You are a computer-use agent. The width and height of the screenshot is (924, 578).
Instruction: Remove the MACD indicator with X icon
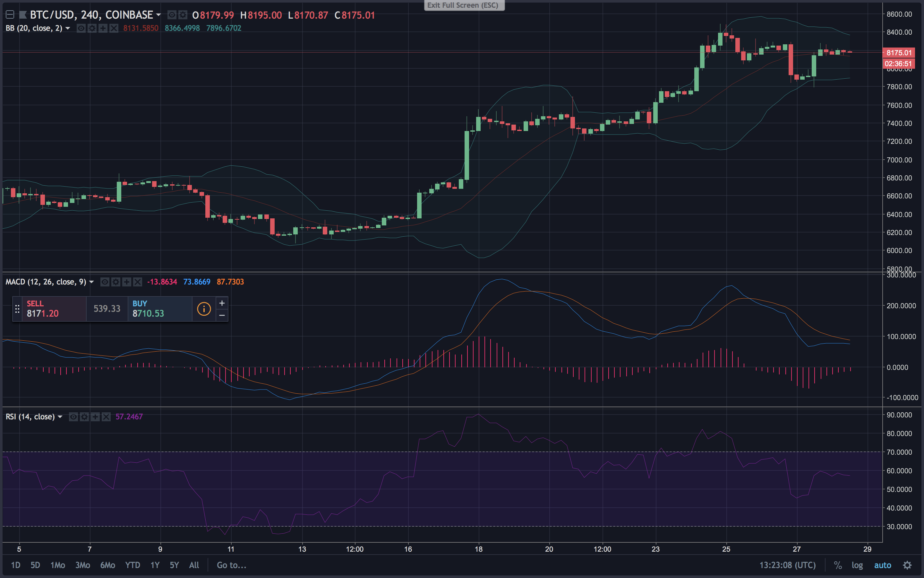pos(137,282)
